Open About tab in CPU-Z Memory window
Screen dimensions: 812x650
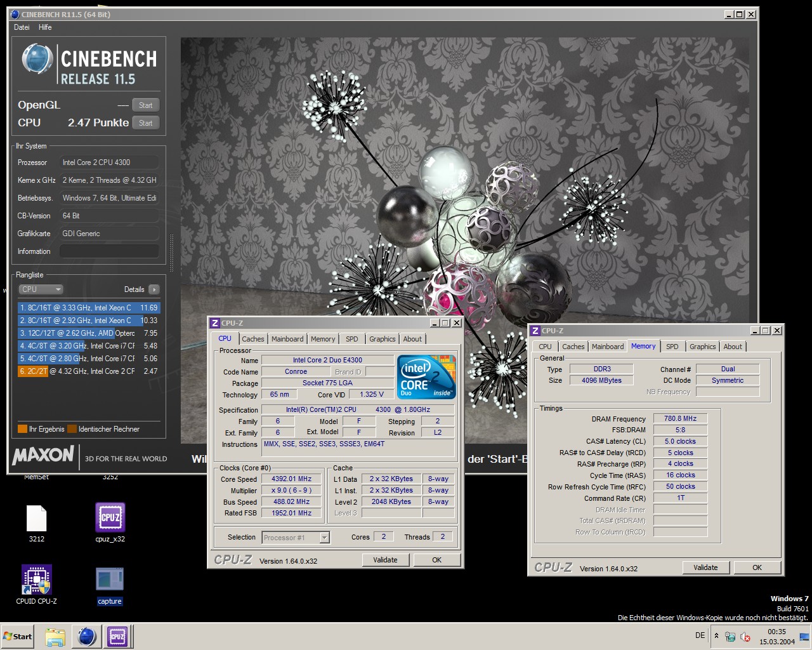[733, 347]
